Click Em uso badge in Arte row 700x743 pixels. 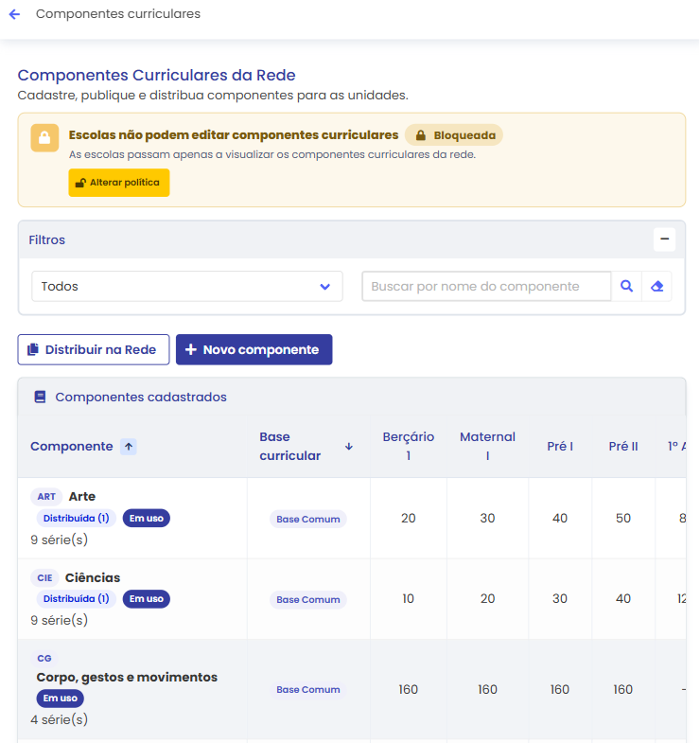[147, 519]
